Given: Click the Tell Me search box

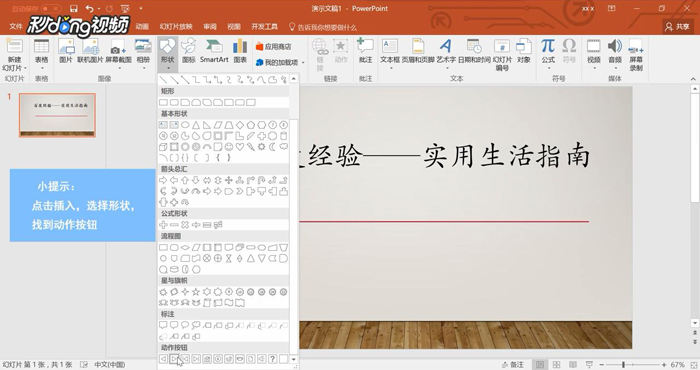Looking at the screenshot, I should 323,27.
